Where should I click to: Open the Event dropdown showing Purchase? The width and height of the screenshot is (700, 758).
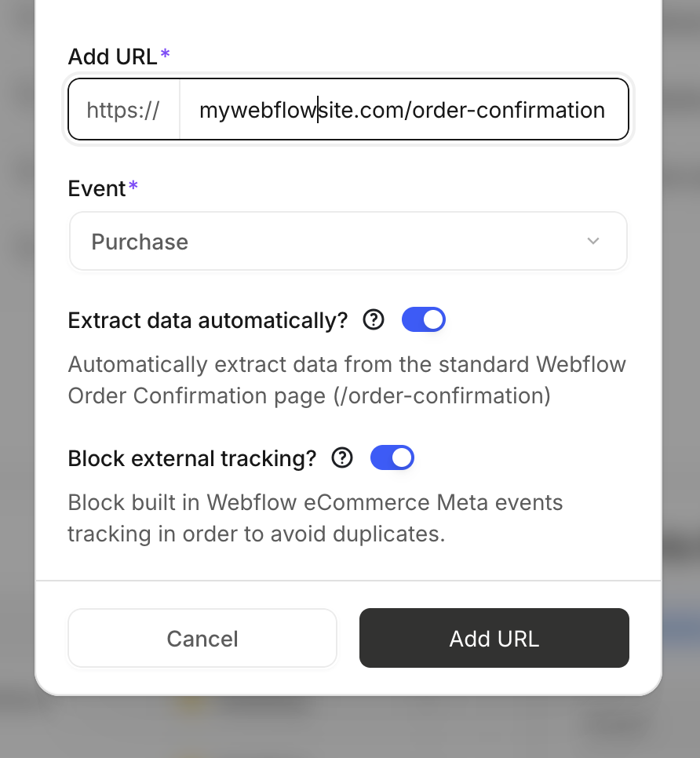(x=348, y=242)
